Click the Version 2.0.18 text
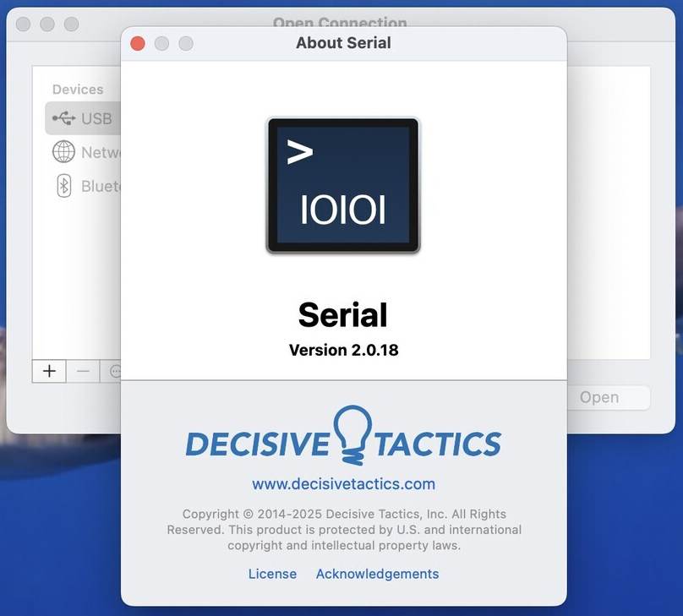683x616 pixels. tap(343, 350)
